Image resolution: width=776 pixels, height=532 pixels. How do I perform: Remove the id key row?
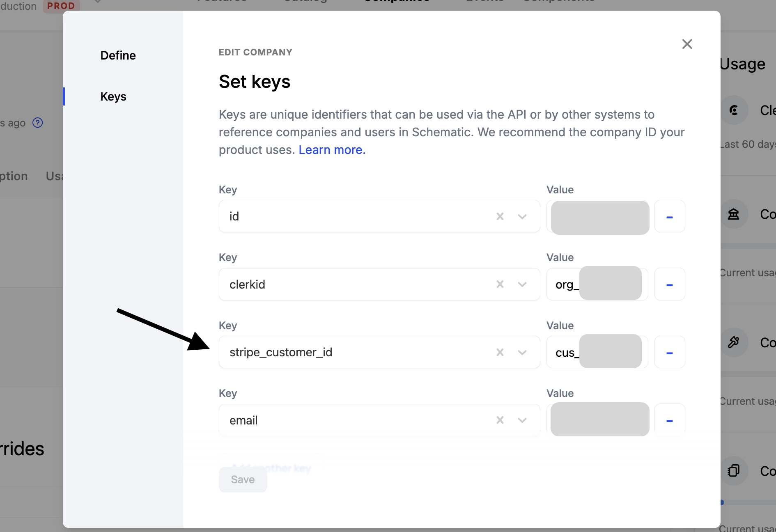click(x=669, y=216)
